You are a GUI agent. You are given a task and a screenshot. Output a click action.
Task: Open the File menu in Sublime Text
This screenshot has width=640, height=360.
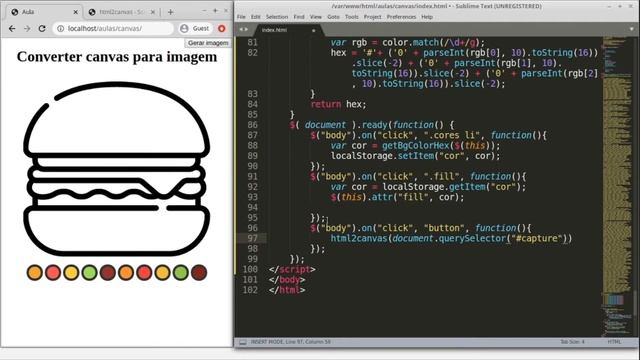[x=241, y=17]
